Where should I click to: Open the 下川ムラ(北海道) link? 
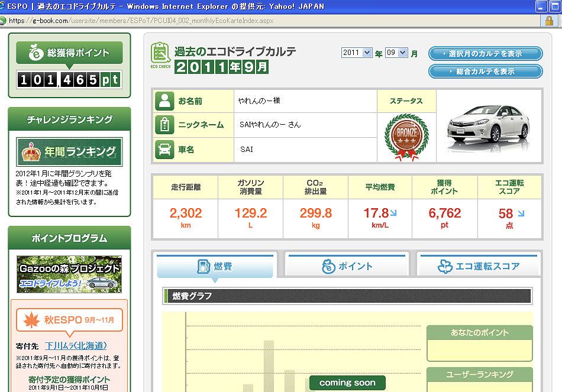tap(76, 346)
